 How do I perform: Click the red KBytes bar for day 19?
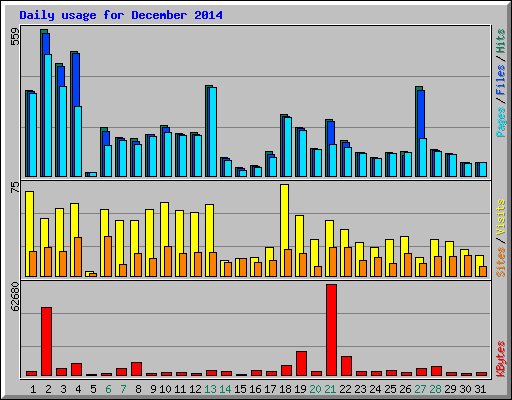point(302,363)
